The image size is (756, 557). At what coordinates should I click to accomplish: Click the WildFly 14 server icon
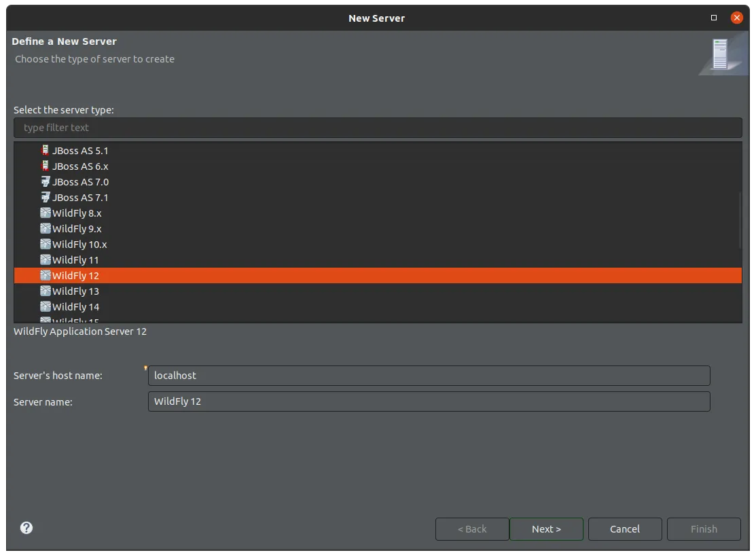coord(46,306)
